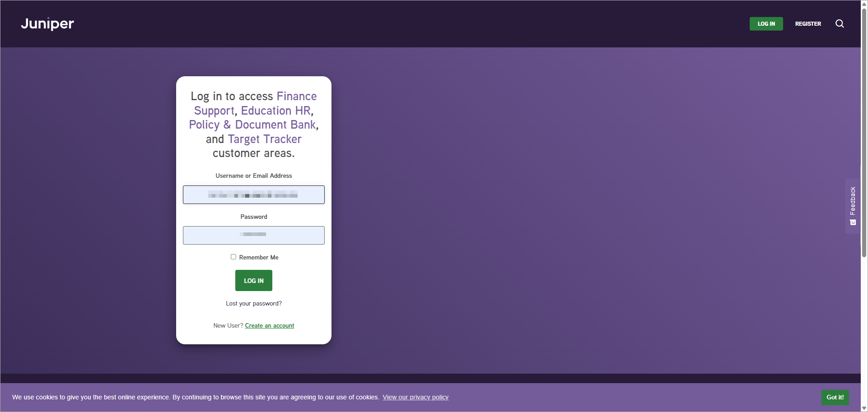The image size is (868, 412).
Task: Open the Target Tracker link
Action: point(265,139)
